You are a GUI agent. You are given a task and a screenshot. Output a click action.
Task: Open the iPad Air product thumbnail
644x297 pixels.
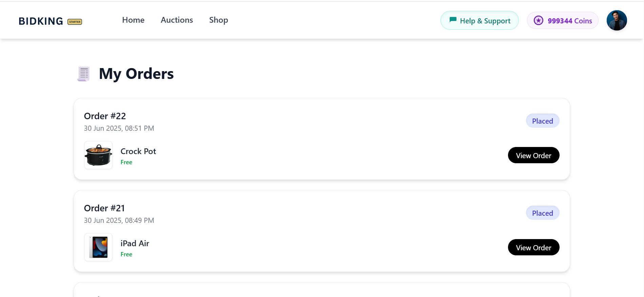[98, 247]
